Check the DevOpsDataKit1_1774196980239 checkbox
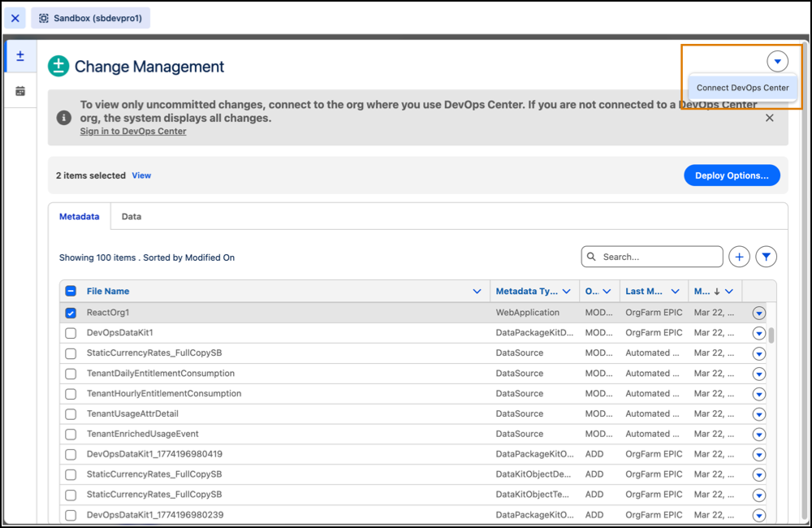 [71, 515]
